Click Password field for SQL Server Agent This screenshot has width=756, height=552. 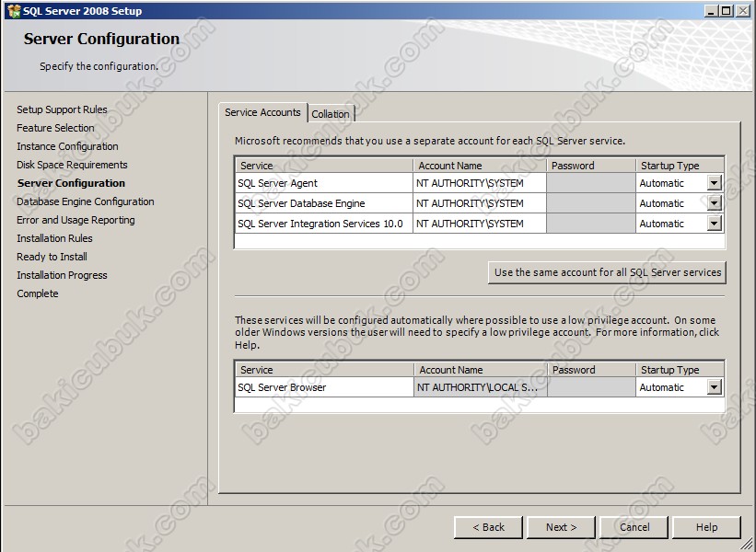[x=591, y=183]
